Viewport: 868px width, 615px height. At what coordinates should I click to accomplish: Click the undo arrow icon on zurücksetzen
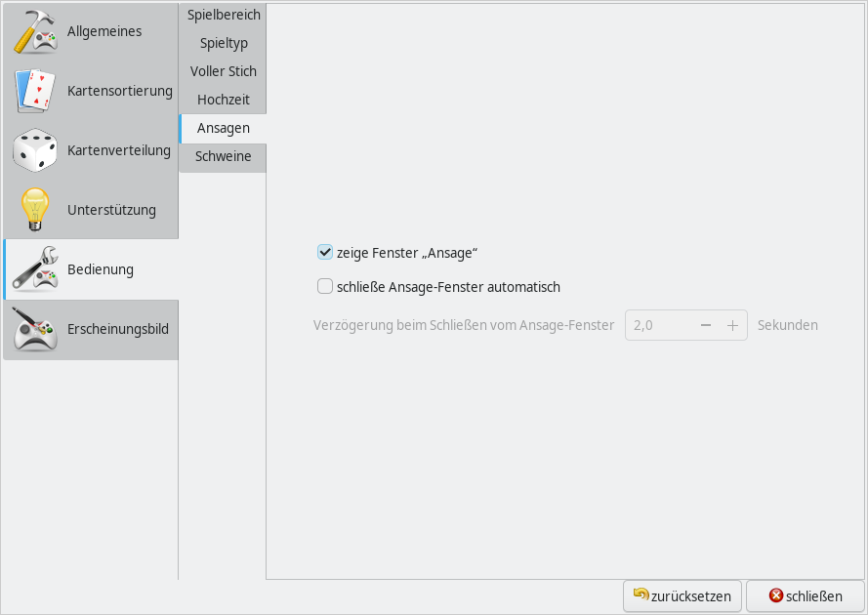tap(641, 594)
